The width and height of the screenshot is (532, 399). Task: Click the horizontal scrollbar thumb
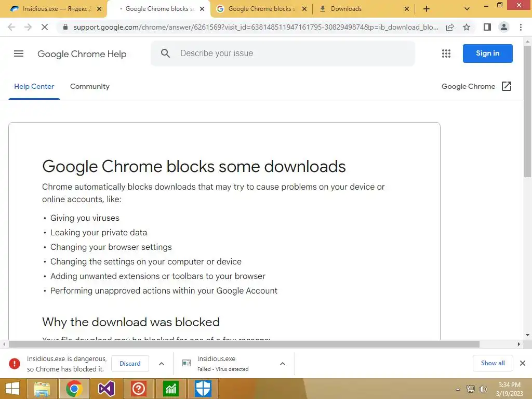[244, 344]
